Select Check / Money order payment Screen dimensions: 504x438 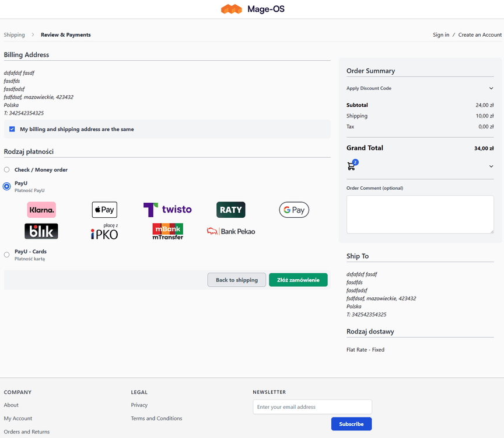[x=7, y=169]
